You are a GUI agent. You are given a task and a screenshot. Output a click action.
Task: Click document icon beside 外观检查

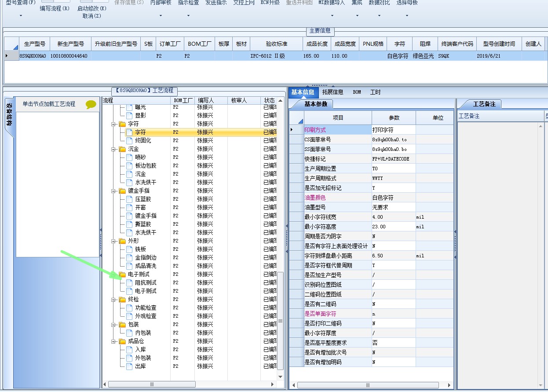click(129, 316)
